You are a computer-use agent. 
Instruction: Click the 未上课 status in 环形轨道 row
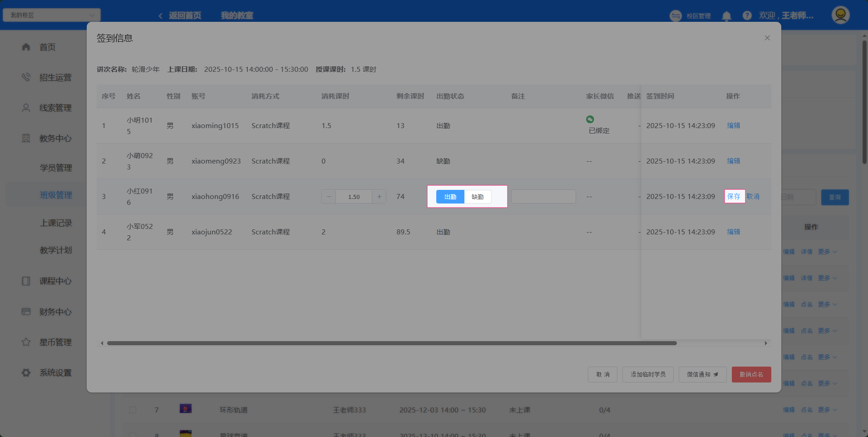520,410
